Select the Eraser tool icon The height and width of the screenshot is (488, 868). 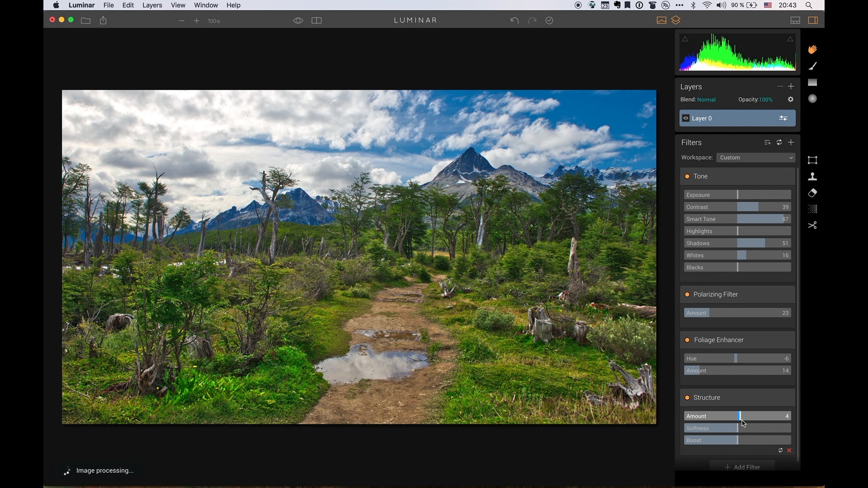click(812, 193)
